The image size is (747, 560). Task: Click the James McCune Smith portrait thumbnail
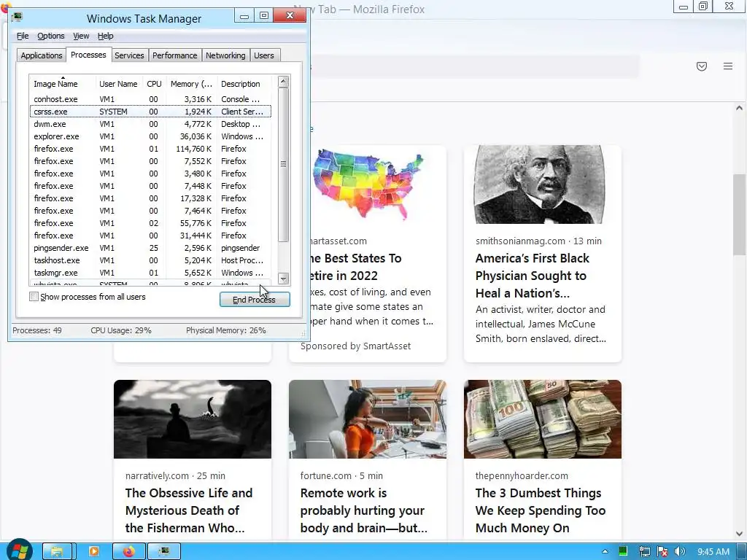click(x=543, y=184)
